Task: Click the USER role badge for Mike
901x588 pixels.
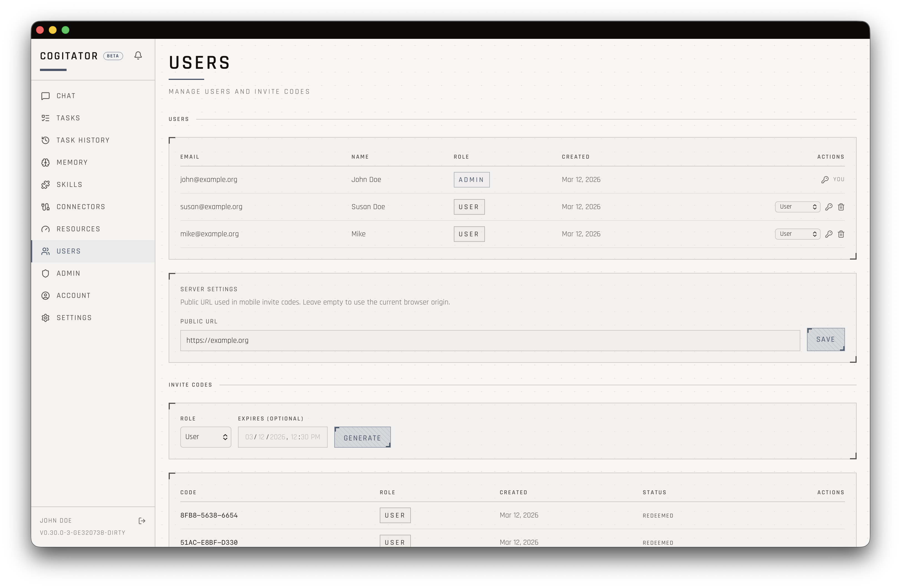Action: point(469,234)
